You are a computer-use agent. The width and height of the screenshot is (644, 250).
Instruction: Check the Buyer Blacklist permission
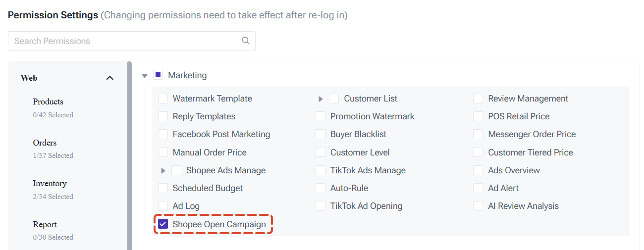(x=321, y=134)
